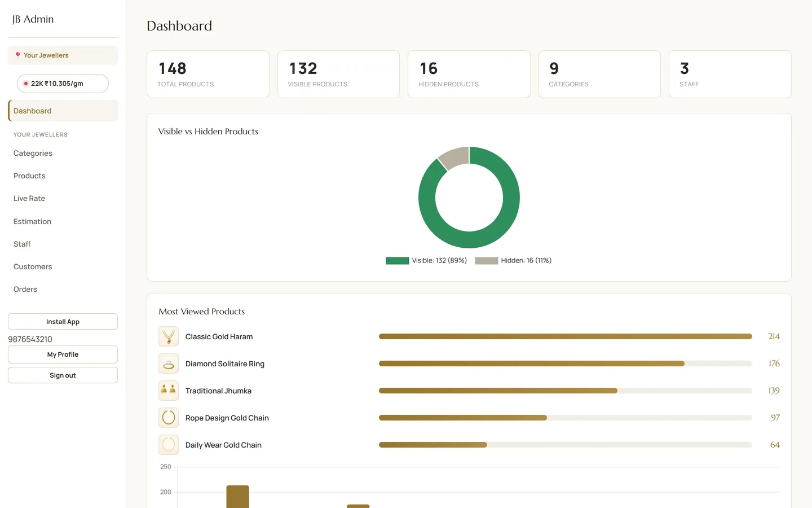Toggle the grey Hidden legend swatch
Viewport: 812px width, 508px height.
[x=487, y=261]
